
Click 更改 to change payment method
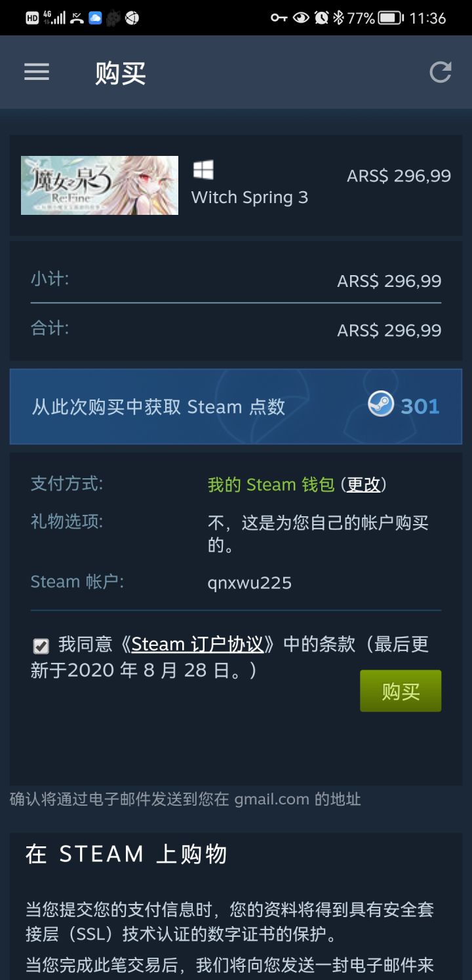coord(364,485)
